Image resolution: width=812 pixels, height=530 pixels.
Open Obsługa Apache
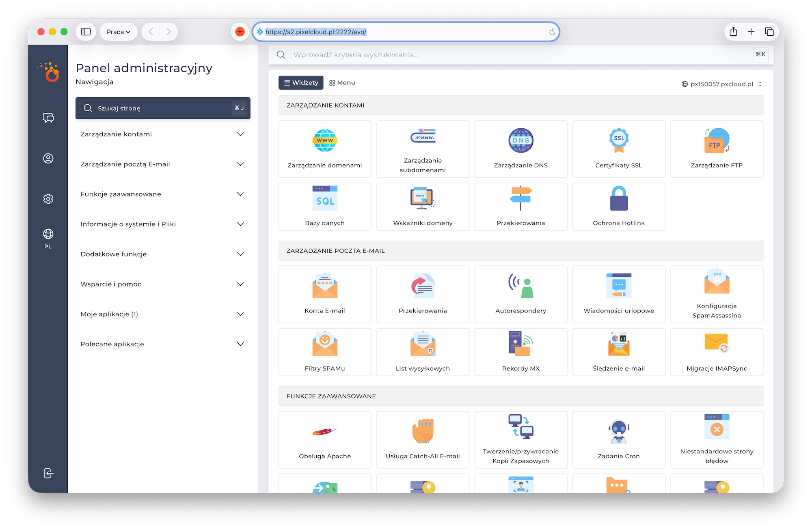click(x=324, y=440)
